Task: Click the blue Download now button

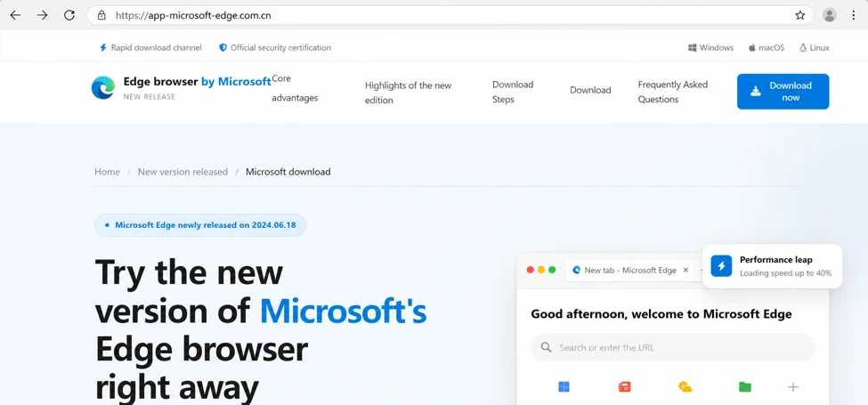Action: click(783, 92)
